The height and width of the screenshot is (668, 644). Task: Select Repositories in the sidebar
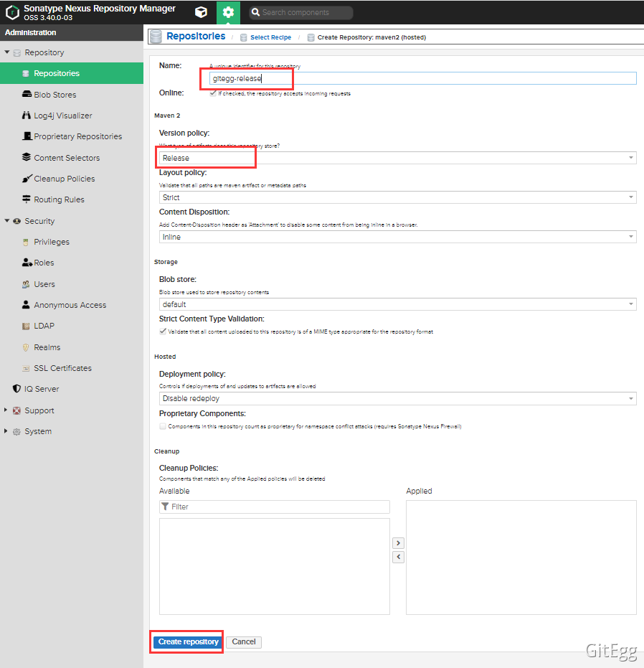pos(72,73)
